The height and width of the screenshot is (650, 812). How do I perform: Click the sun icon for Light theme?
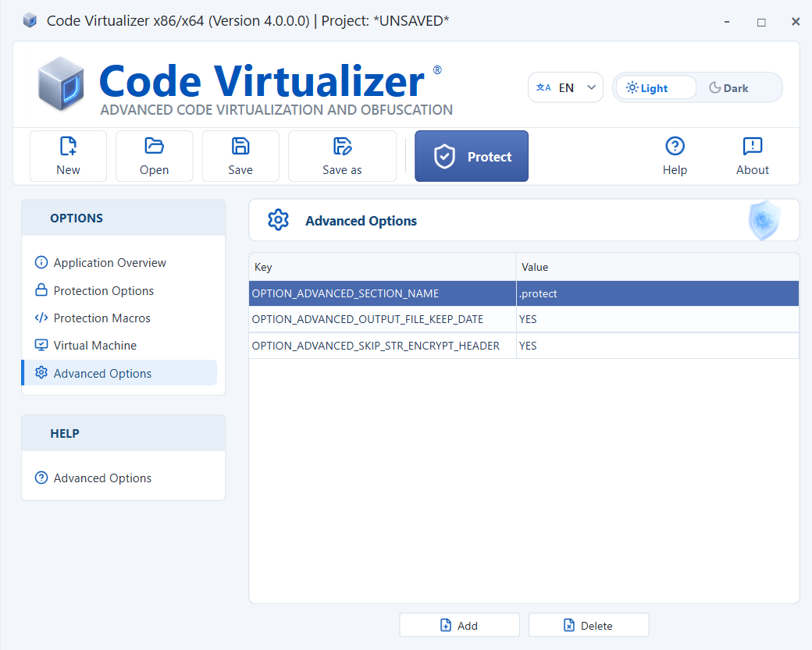pos(632,87)
